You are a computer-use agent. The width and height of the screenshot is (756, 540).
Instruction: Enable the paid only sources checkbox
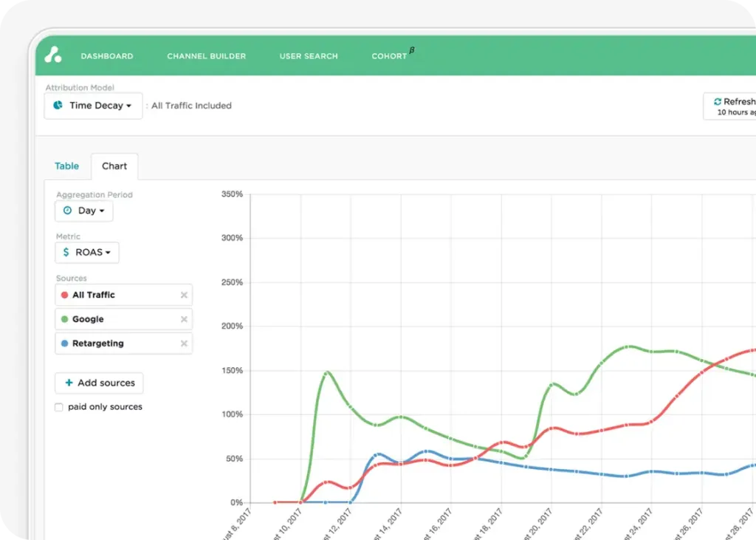pos(59,407)
